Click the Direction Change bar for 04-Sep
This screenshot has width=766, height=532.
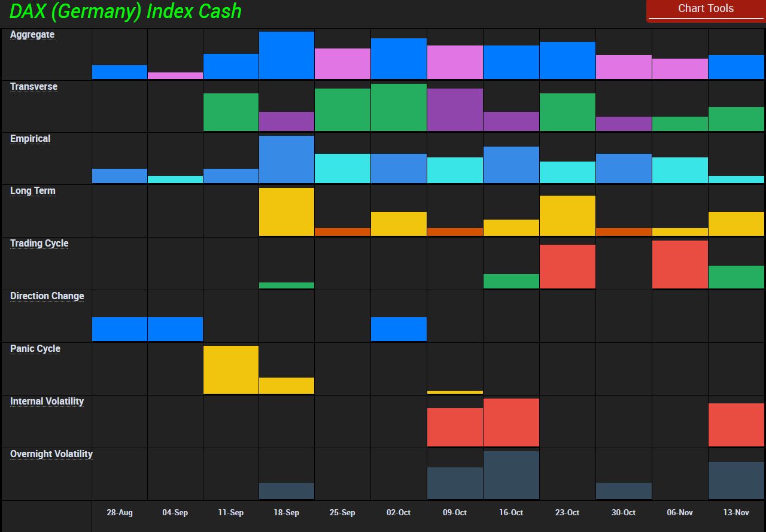click(175, 329)
